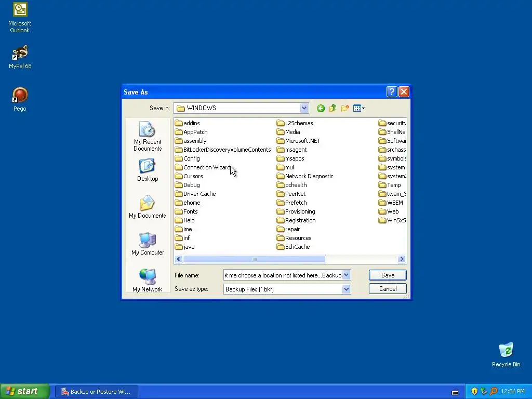Screen dimensions: 532x399
Task: Select MyPal 68 desktop shortcut
Action: pos(20,57)
